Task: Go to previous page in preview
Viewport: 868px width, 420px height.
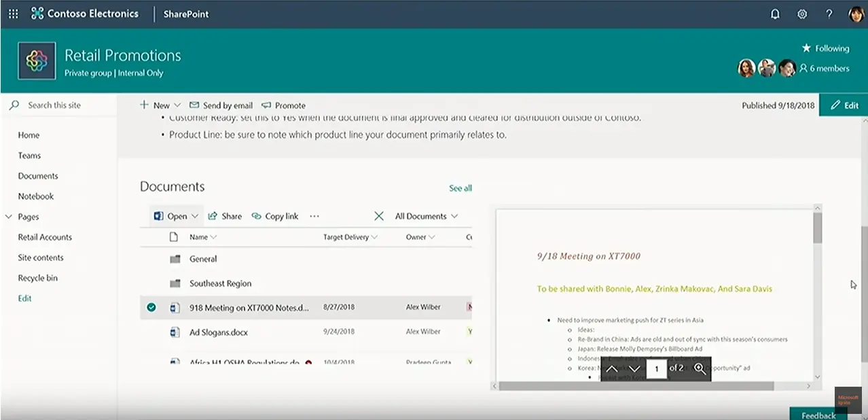Action: (611, 368)
